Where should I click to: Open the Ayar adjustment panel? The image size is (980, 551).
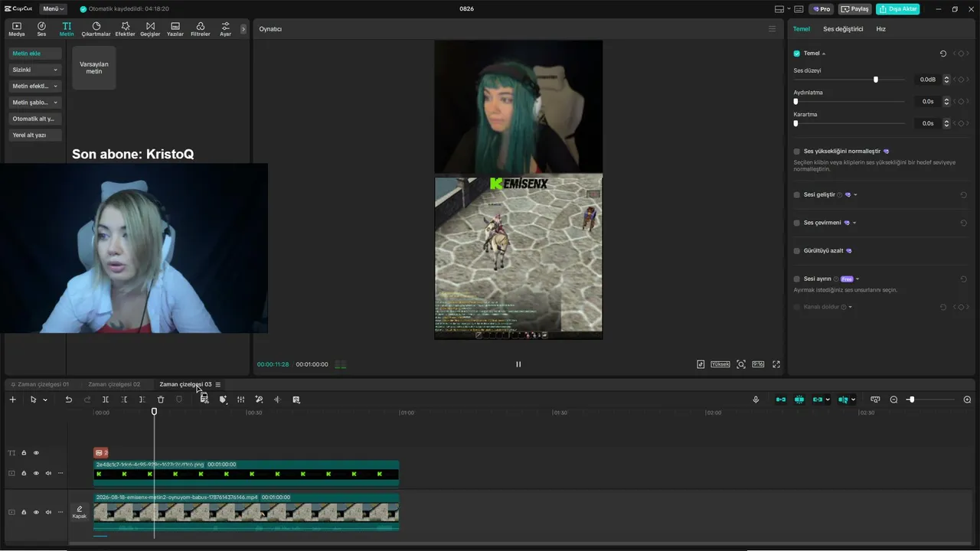[x=225, y=29]
